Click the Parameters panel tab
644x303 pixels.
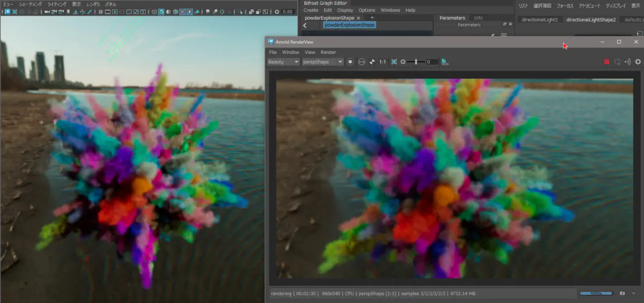pos(452,18)
